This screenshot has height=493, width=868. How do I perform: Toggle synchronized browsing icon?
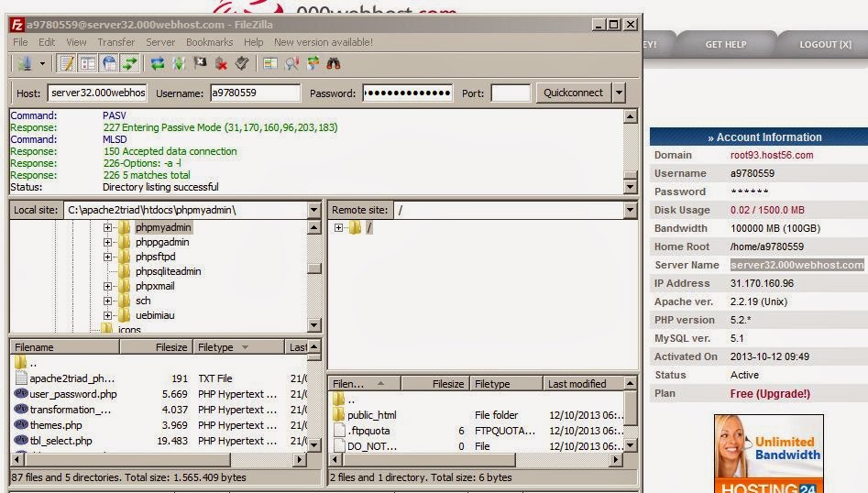(x=313, y=63)
